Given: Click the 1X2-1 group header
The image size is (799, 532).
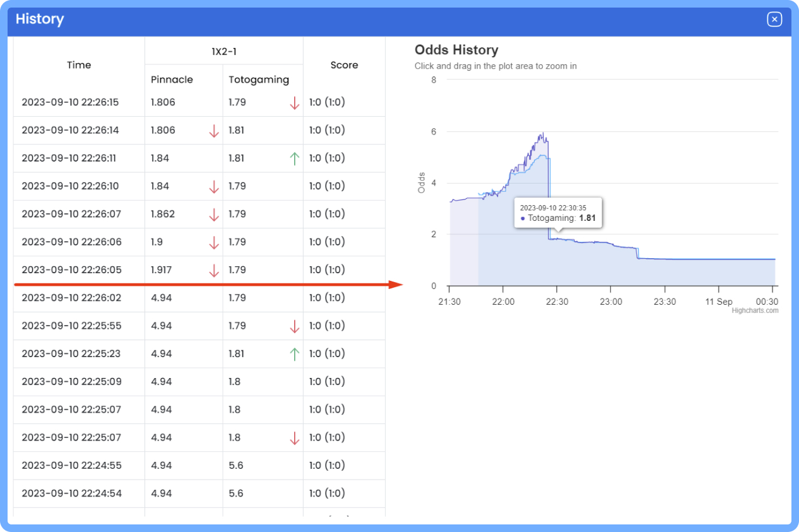Looking at the screenshot, I should click(x=224, y=52).
